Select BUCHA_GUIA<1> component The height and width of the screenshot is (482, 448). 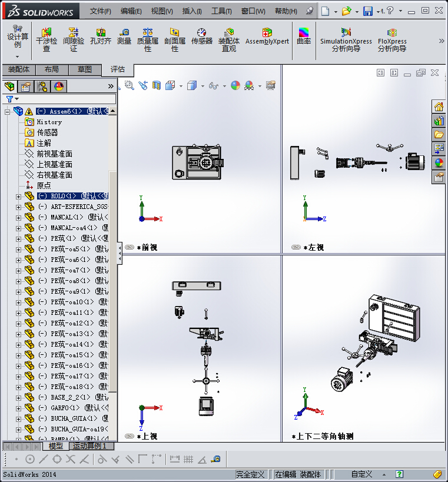72,418
